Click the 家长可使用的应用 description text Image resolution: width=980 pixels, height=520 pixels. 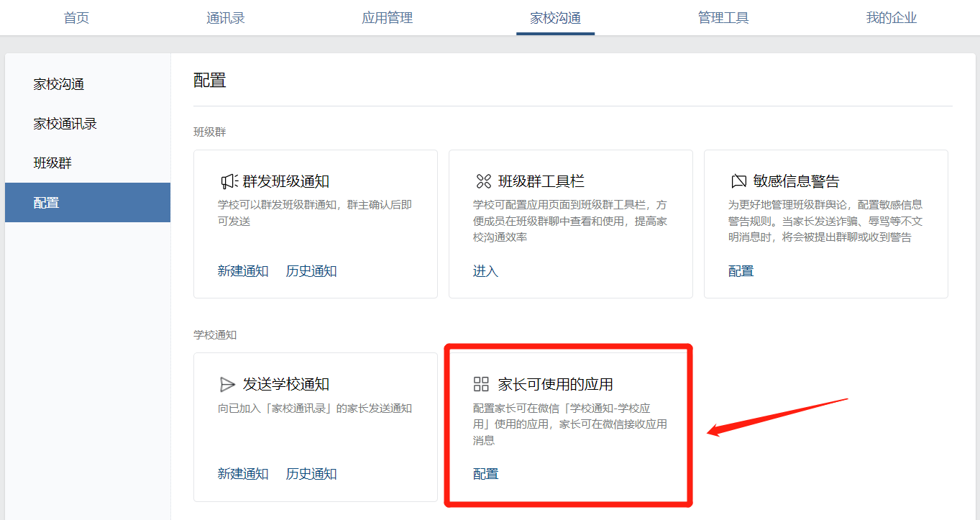[x=570, y=424]
